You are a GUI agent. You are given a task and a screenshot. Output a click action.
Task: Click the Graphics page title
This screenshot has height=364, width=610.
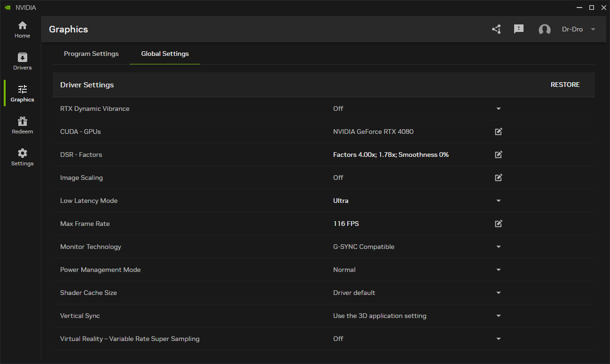68,29
